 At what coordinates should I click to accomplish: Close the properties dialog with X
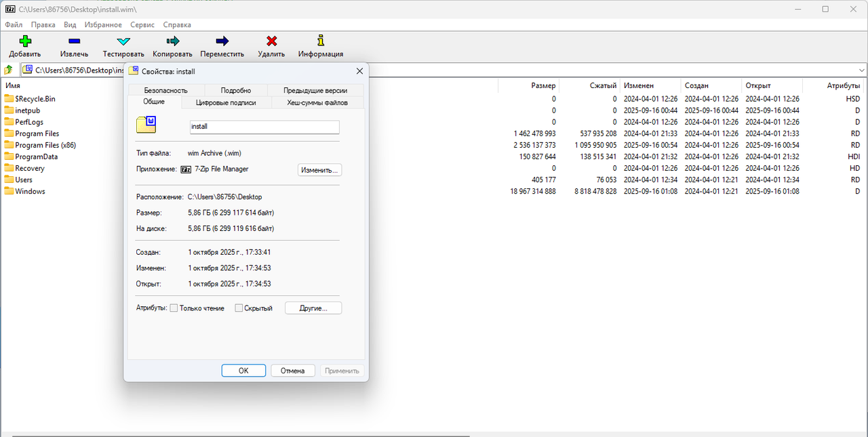[x=359, y=70]
